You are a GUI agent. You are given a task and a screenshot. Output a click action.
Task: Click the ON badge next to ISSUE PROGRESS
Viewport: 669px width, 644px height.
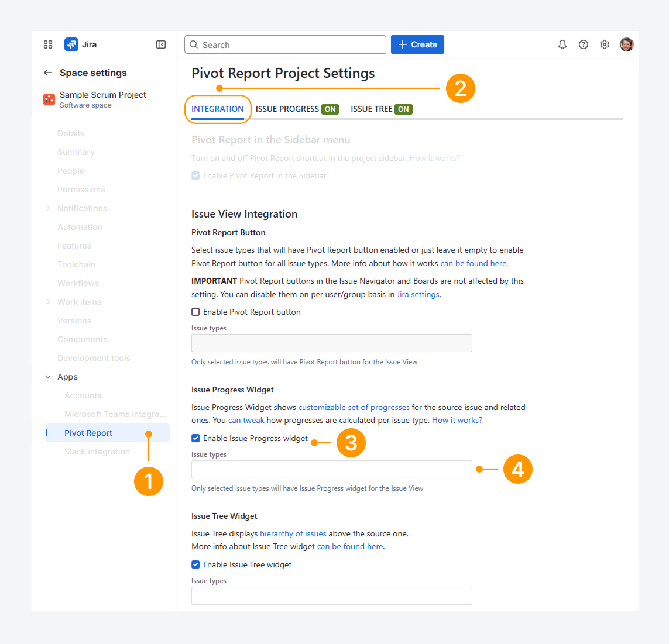(330, 109)
